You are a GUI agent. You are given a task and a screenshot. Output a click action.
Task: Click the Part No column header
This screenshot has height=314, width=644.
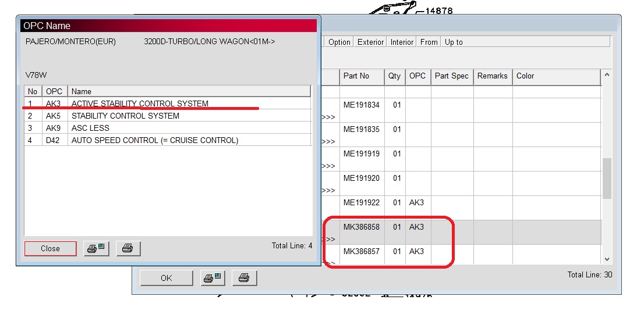click(x=362, y=77)
